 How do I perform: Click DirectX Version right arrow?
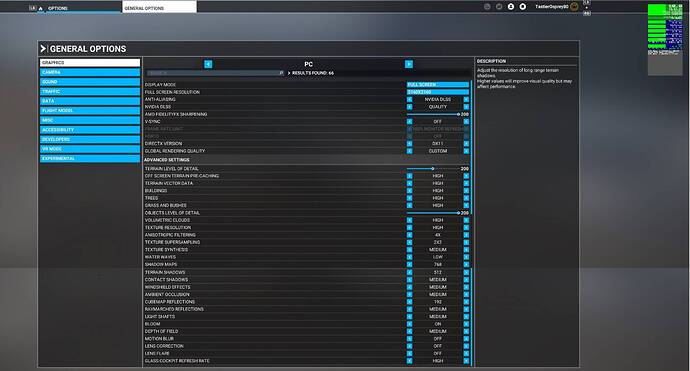[466, 144]
